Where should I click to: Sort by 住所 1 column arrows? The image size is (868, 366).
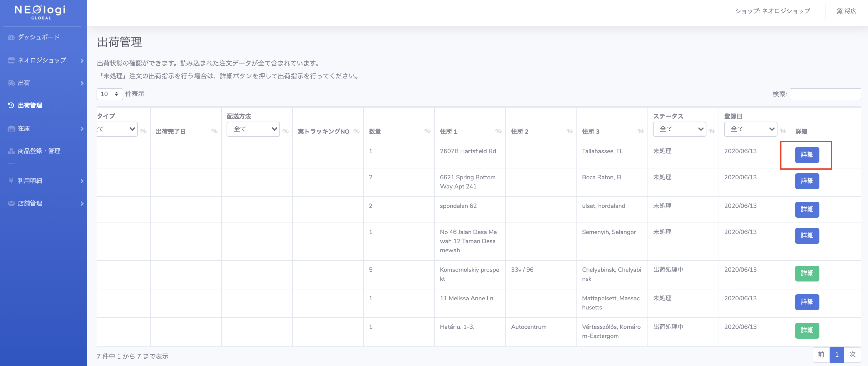tap(499, 131)
